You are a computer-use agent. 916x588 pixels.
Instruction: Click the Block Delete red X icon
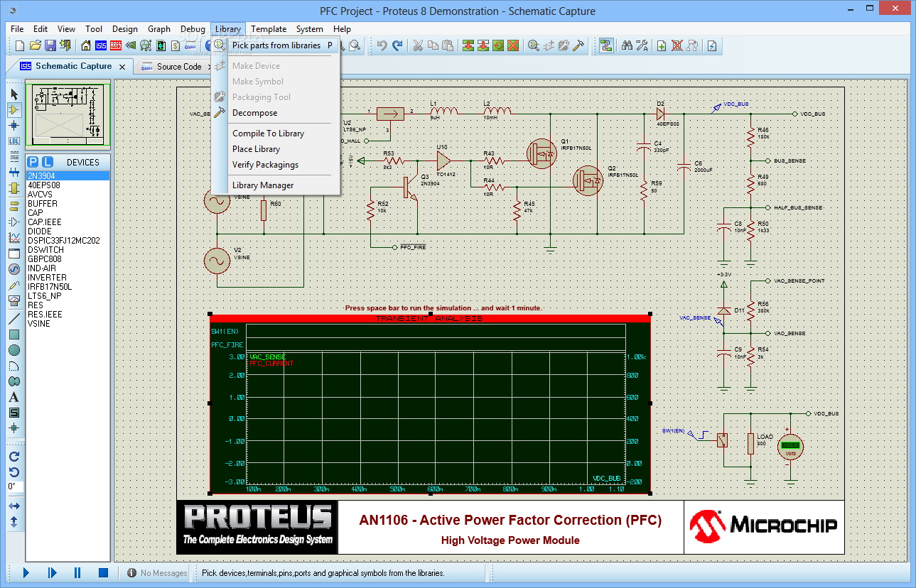click(513, 45)
